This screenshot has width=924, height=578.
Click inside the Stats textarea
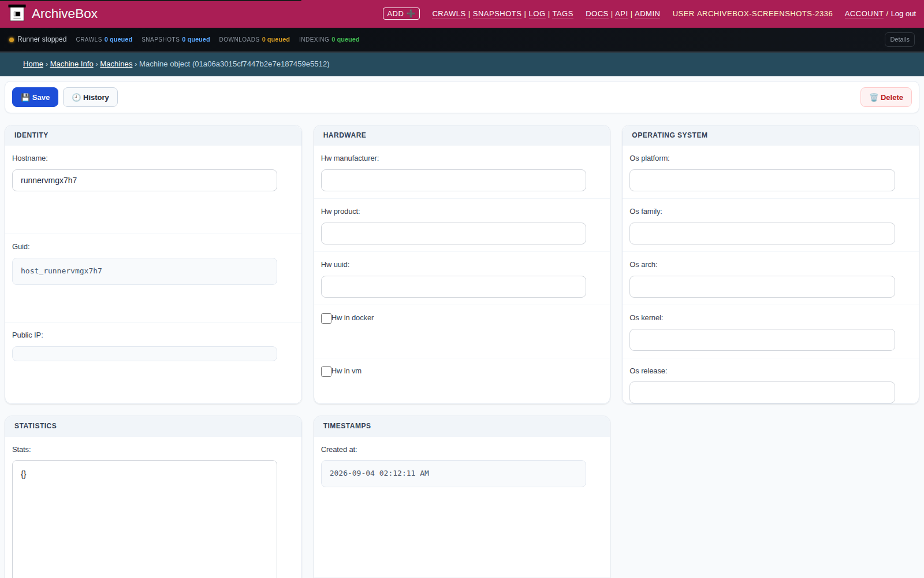click(144, 519)
